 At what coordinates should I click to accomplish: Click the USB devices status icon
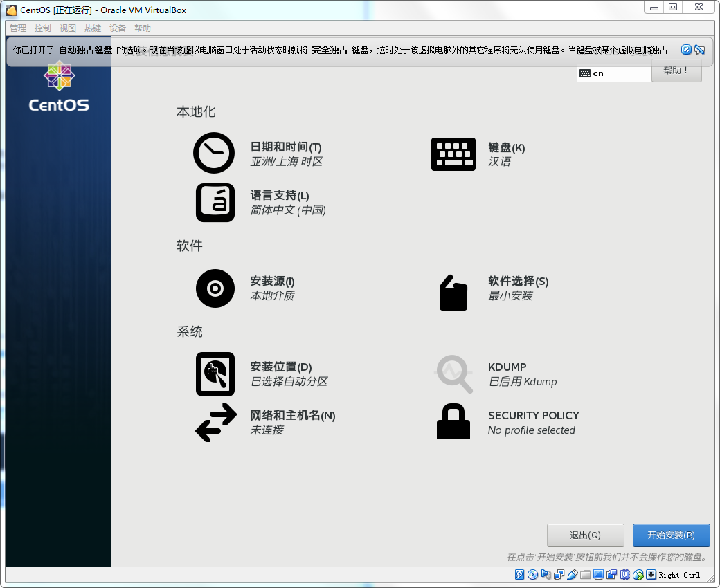(572, 575)
